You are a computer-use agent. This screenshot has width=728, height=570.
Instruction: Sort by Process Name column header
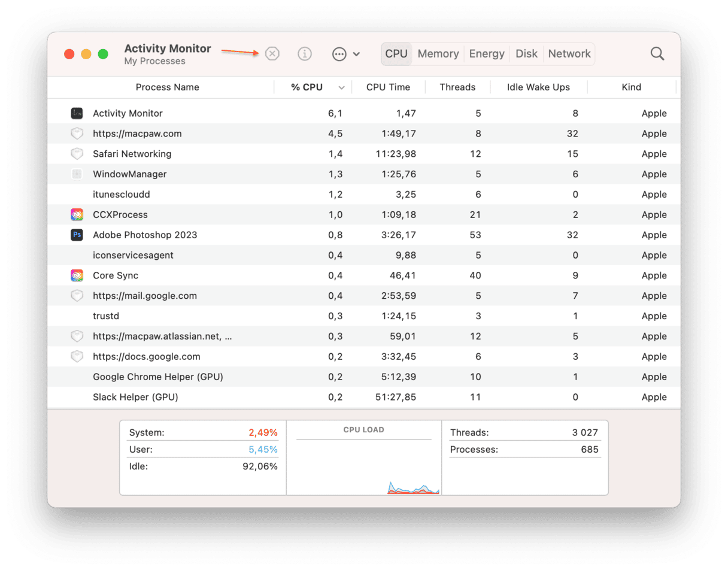click(167, 87)
